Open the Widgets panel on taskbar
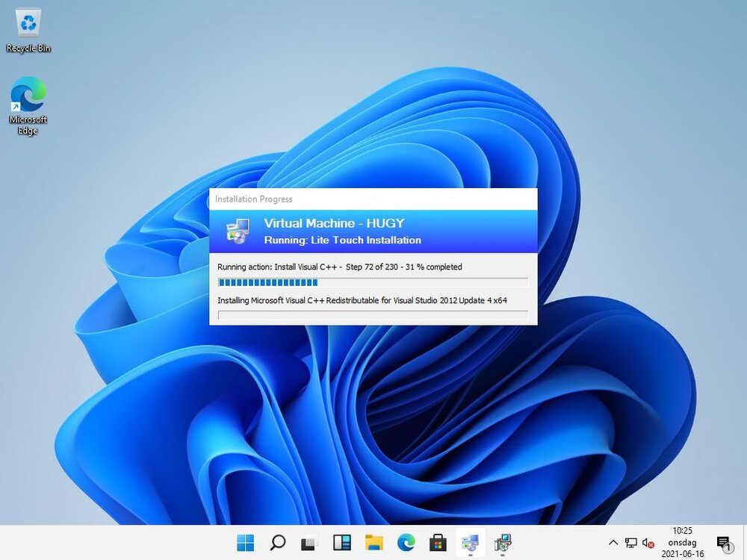Screen dimensions: 747x560 pos(341,542)
